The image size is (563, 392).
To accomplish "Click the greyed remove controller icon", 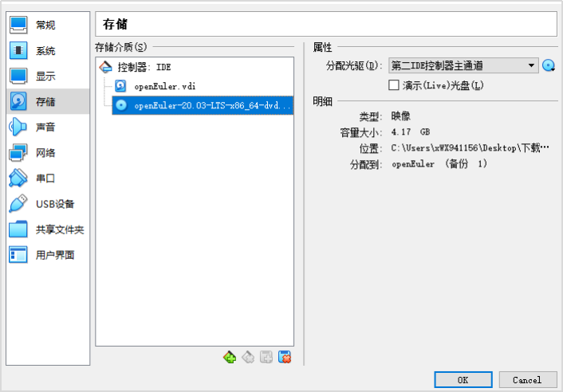I will 248,357.
